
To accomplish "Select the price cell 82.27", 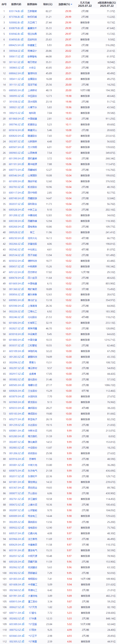I will click(49, 11).
